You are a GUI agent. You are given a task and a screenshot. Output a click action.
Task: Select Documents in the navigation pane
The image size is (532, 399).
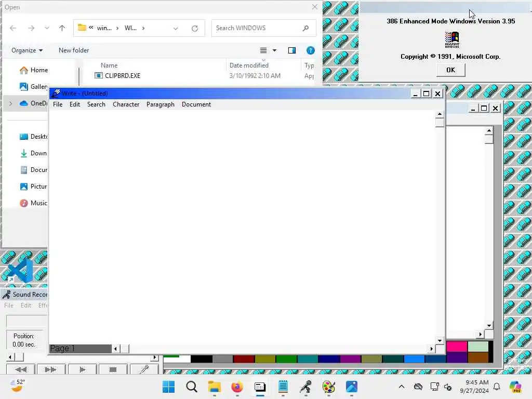click(x=34, y=170)
